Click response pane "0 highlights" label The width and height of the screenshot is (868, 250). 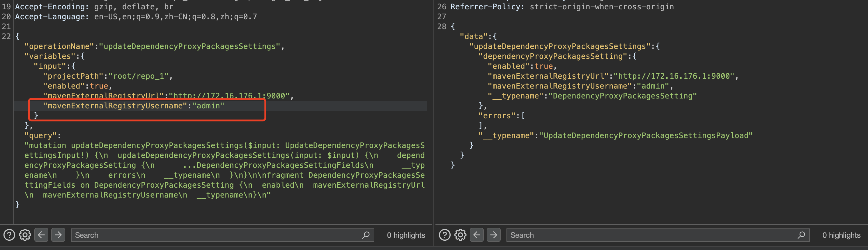coord(841,235)
